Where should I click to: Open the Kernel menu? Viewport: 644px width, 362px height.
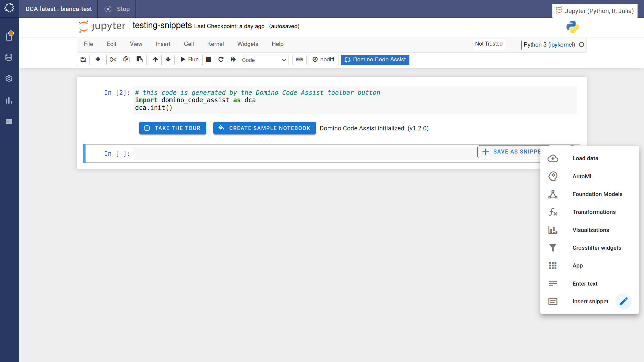click(x=215, y=44)
